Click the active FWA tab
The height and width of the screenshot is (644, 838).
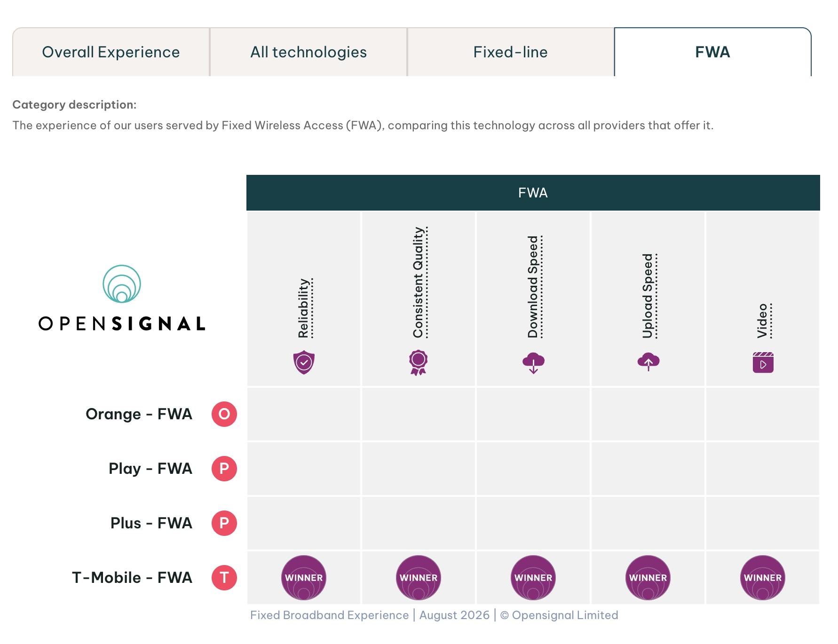click(713, 52)
